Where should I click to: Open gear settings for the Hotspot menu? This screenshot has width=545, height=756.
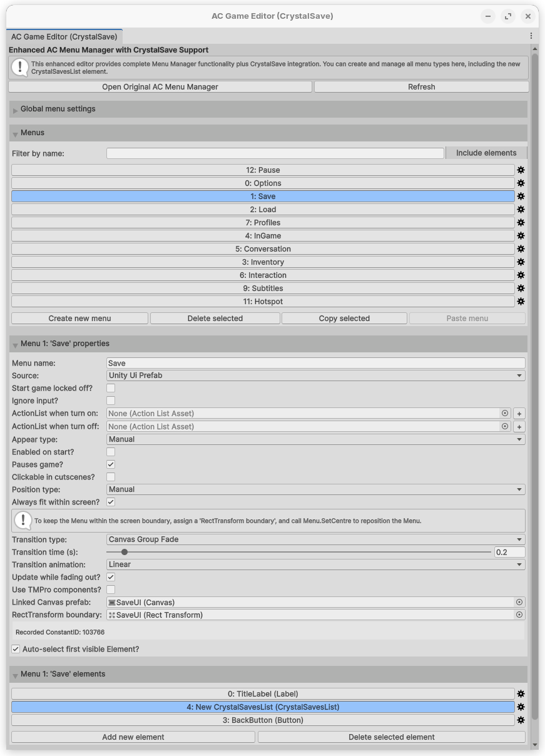pos(521,302)
